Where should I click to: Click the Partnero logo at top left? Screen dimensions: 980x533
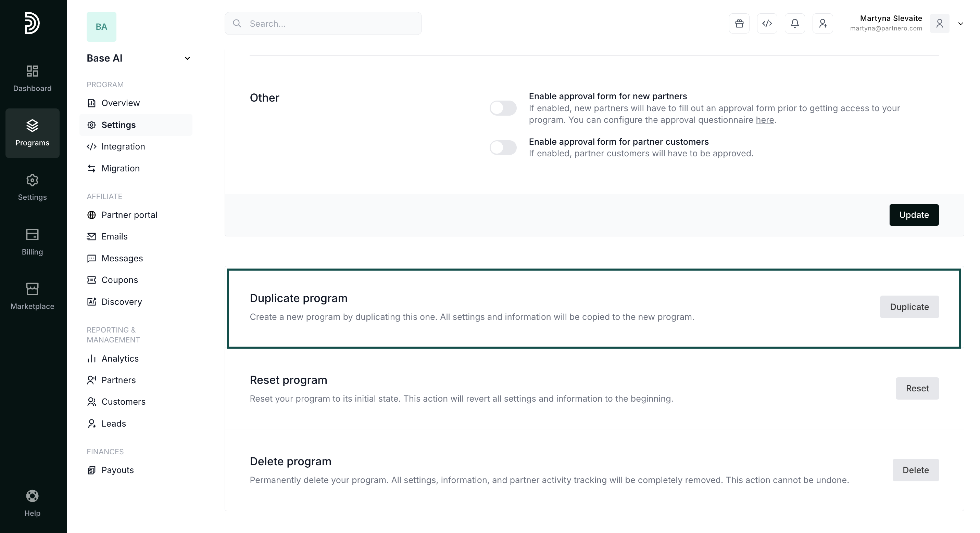tap(32, 23)
